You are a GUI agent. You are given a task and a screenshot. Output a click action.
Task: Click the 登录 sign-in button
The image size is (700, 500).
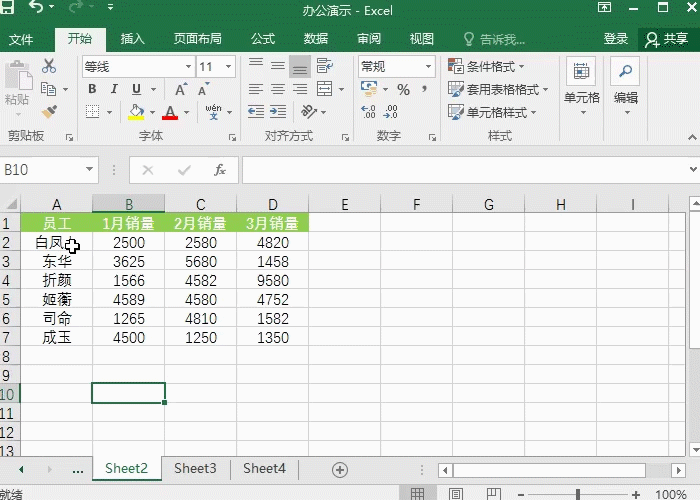click(x=616, y=39)
